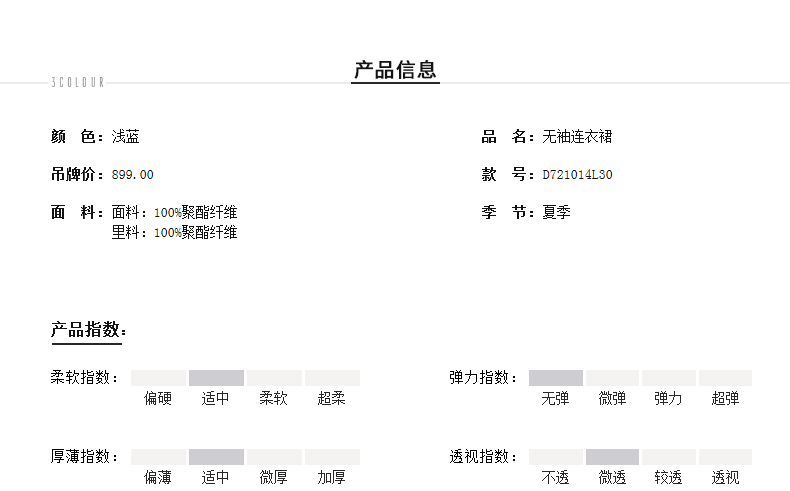Select the 微透 transparency option
Screen dimensions: 790x491
(612, 477)
